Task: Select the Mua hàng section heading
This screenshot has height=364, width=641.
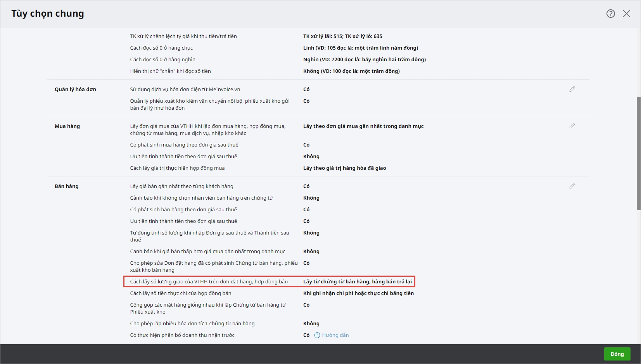Action: tap(67, 126)
